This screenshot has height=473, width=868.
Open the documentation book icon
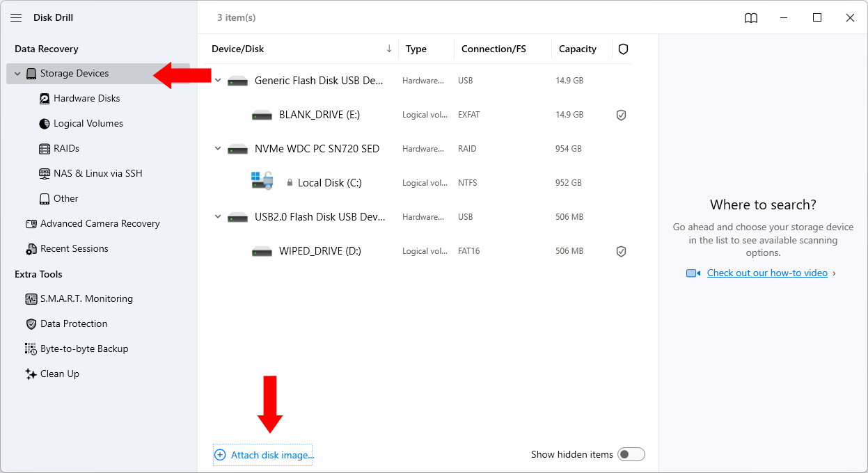(751, 18)
